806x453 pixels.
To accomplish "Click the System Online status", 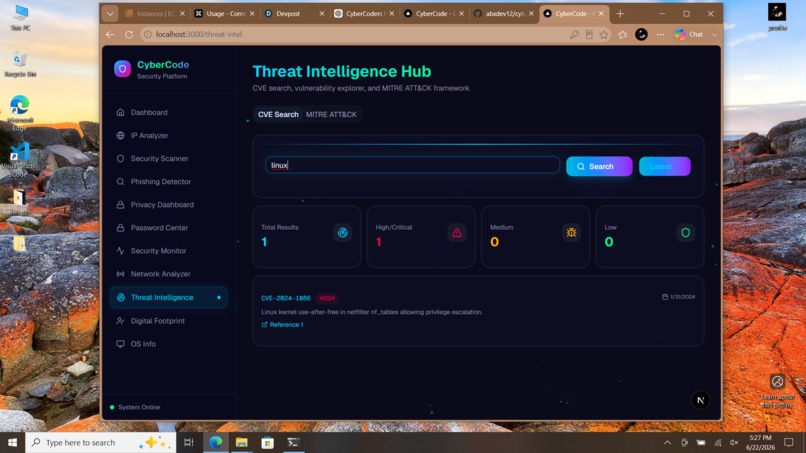I will (135, 407).
